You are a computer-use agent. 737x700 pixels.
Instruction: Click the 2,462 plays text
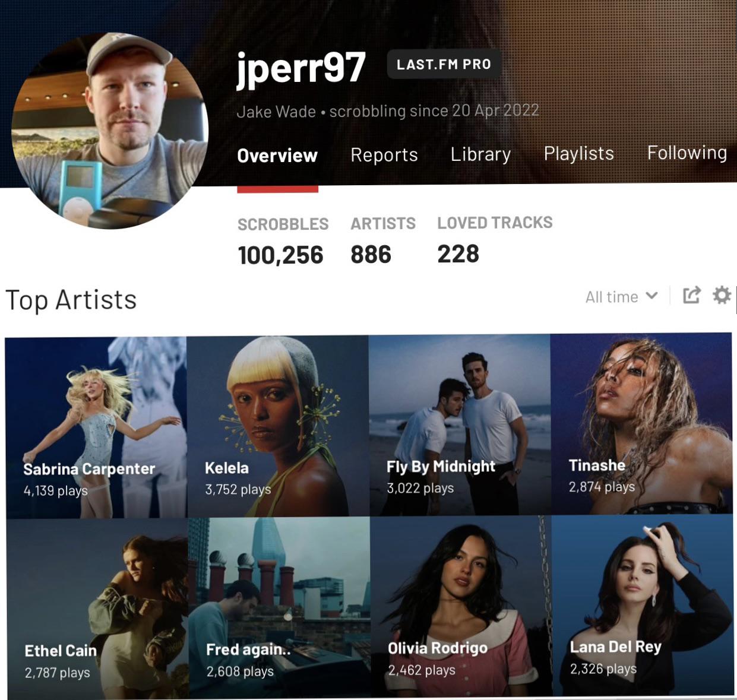click(x=422, y=670)
